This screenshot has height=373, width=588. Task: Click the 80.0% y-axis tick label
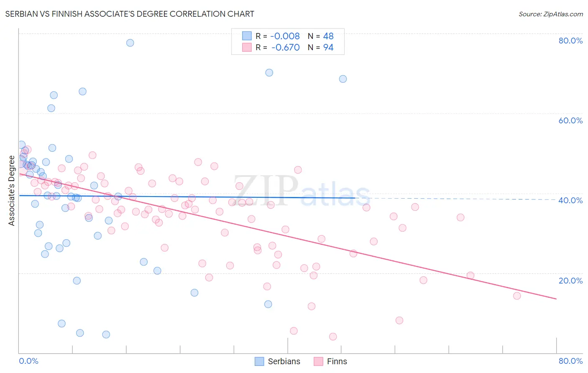(x=570, y=41)
